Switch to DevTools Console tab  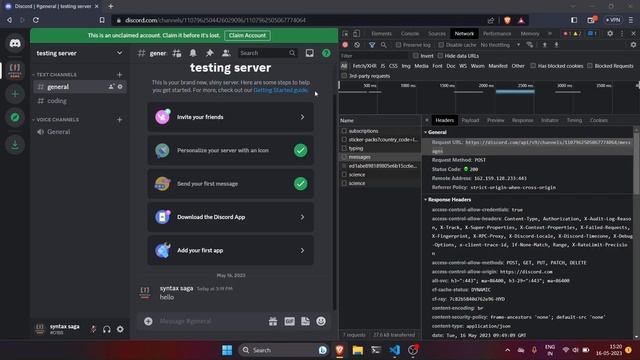(410, 33)
